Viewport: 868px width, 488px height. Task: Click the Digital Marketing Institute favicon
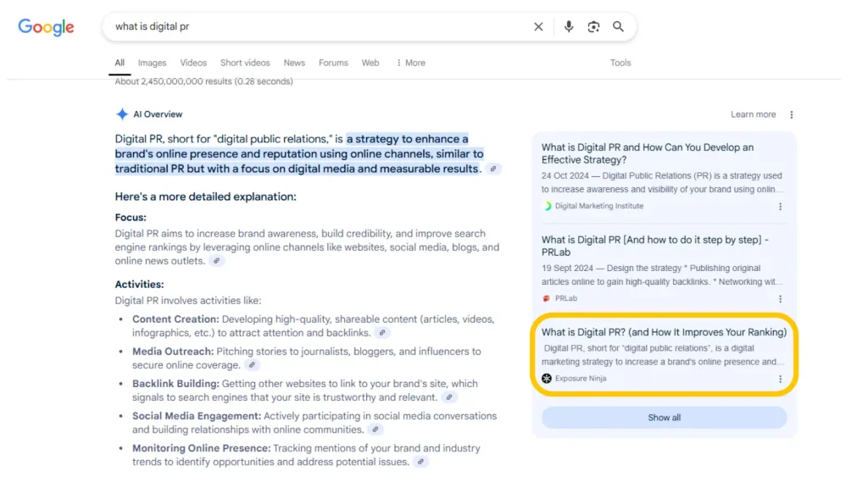coord(547,206)
